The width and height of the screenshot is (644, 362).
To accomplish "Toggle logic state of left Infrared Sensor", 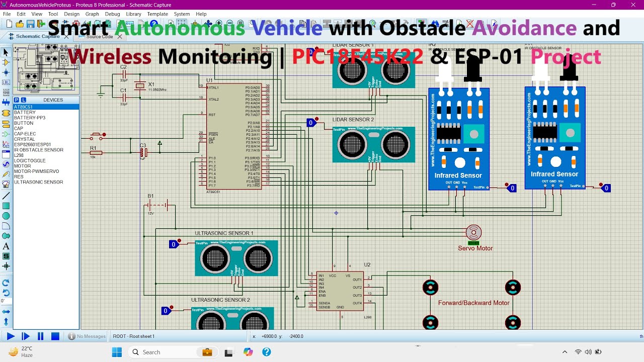I will tap(511, 188).
